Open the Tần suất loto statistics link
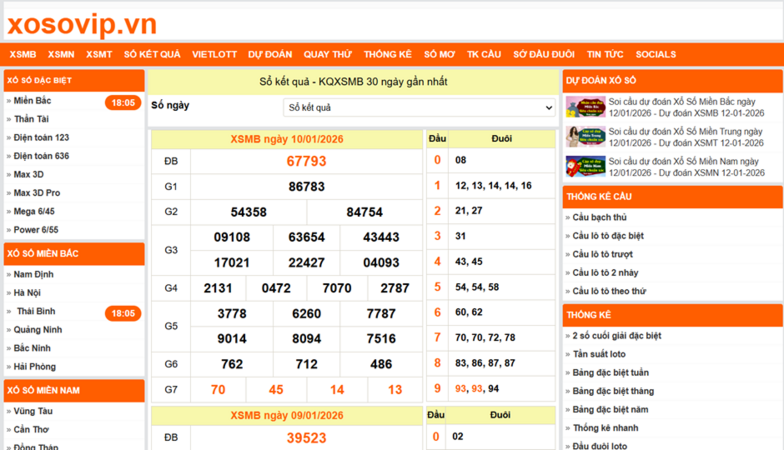The image size is (784, 450). coord(601,355)
